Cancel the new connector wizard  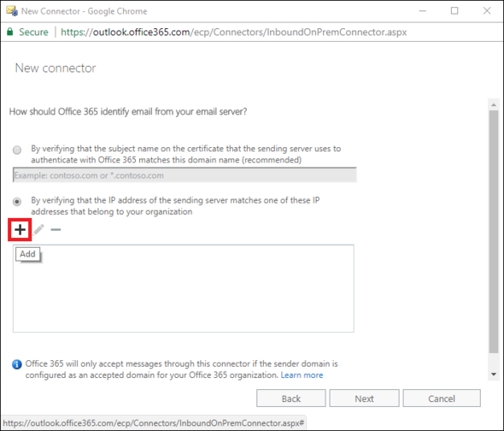pyautogui.click(x=442, y=399)
